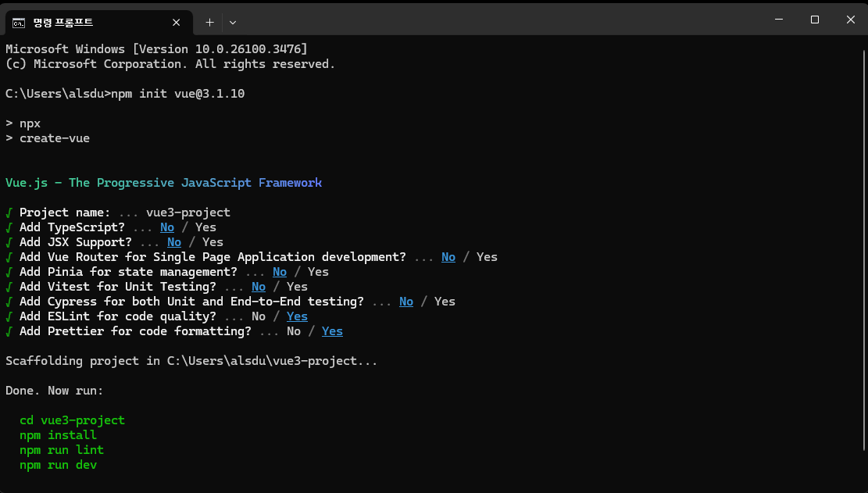The width and height of the screenshot is (868, 493).
Task: Click the underlined No for Vitest Unit Testing
Action: (259, 287)
